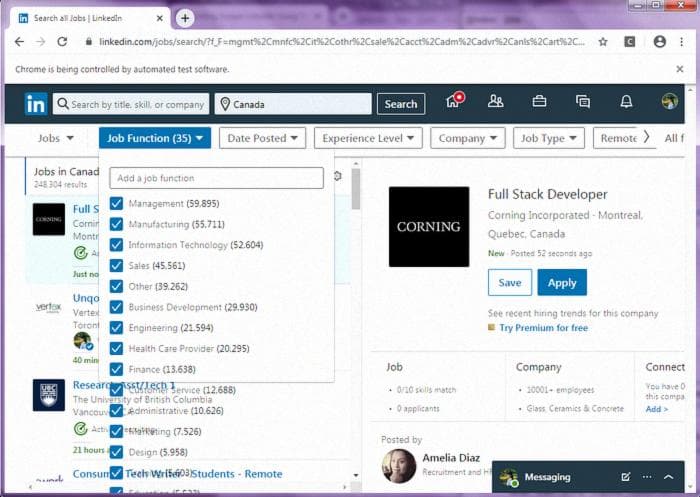Open the Company filter dropdown

point(467,138)
